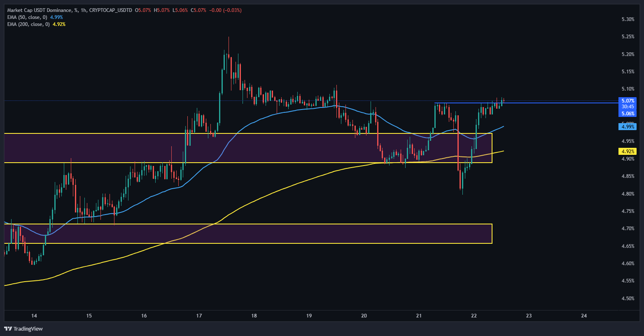Viewport: 644px width, 336px height.
Task: Click the blue 5.07% current price label
Action: [628, 100]
